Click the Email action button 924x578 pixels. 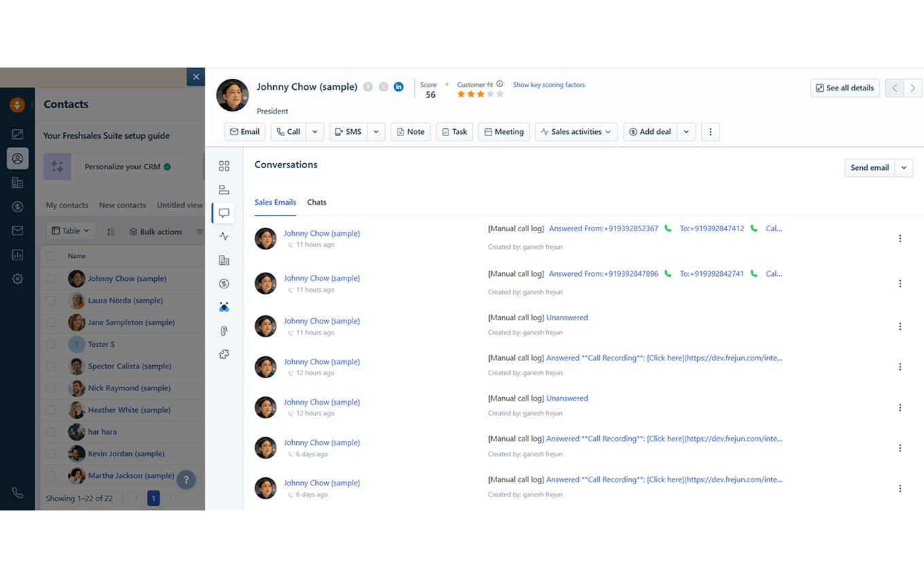245,132
